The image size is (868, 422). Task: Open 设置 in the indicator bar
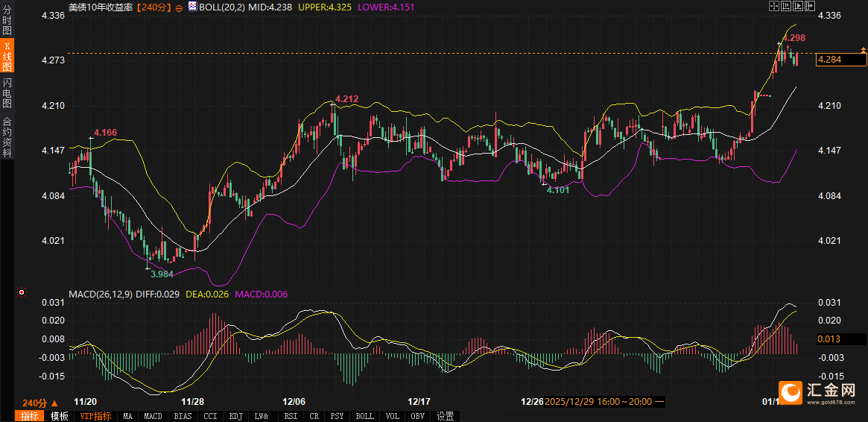pyautogui.click(x=446, y=416)
